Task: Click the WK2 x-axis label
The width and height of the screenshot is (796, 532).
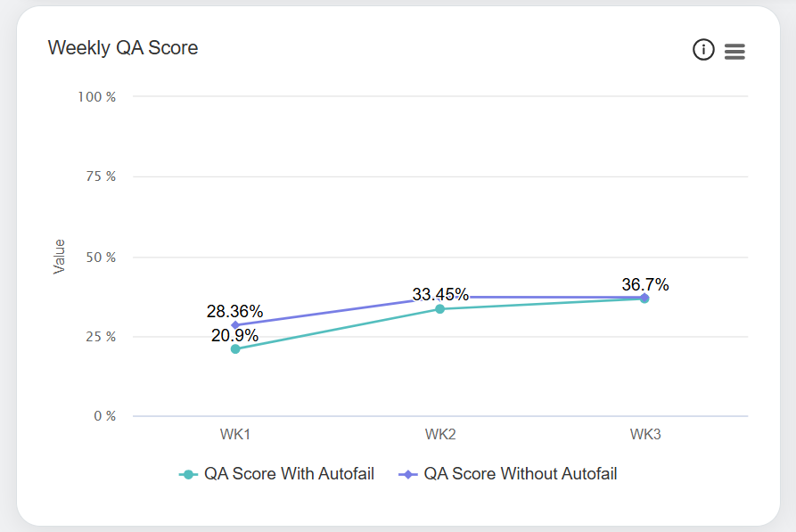Action: pos(440,435)
